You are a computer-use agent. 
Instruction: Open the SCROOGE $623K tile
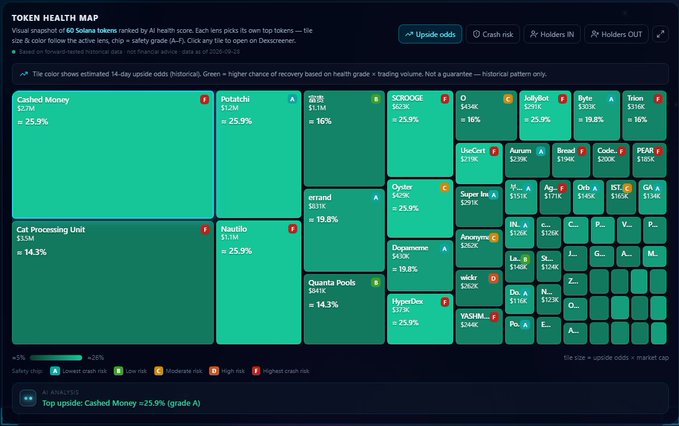pyautogui.click(x=420, y=134)
